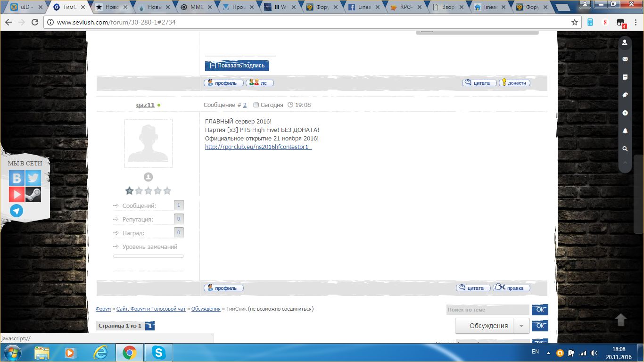Open the rpg-club.eu link in post
Image resolution: width=644 pixels, height=362 pixels.
258,147
